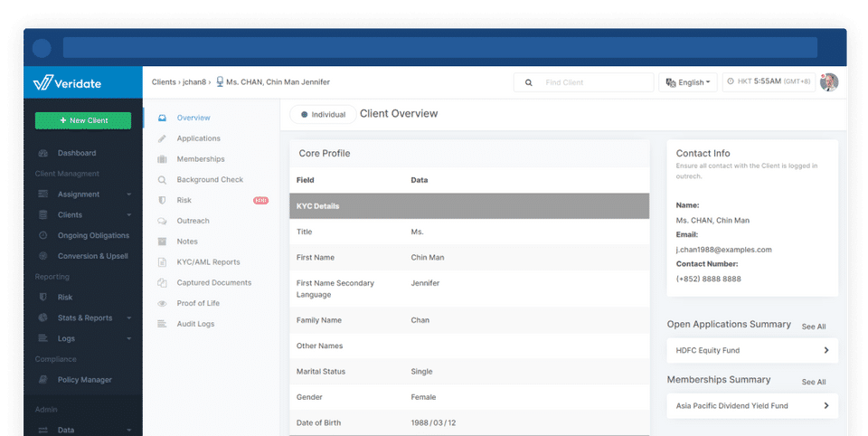Click the Outreach chat bubble icon
Screen dimensions: 868x436
(x=162, y=221)
